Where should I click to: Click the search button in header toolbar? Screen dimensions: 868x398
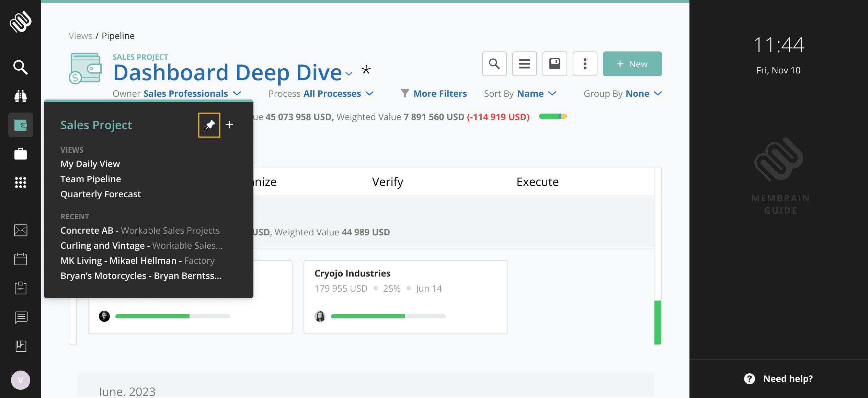494,64
